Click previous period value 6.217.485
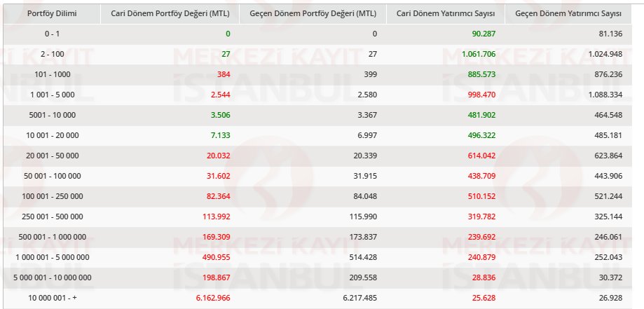 pyautogui.click(x=359, y=298)
